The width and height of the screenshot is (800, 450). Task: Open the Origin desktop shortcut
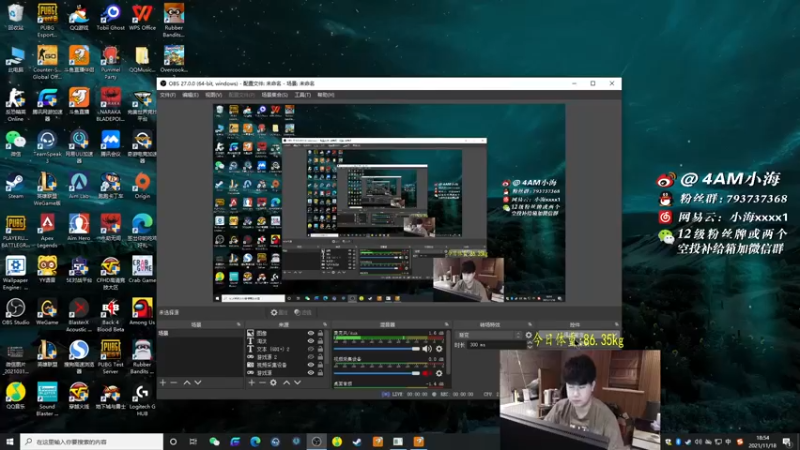point(142,186)
